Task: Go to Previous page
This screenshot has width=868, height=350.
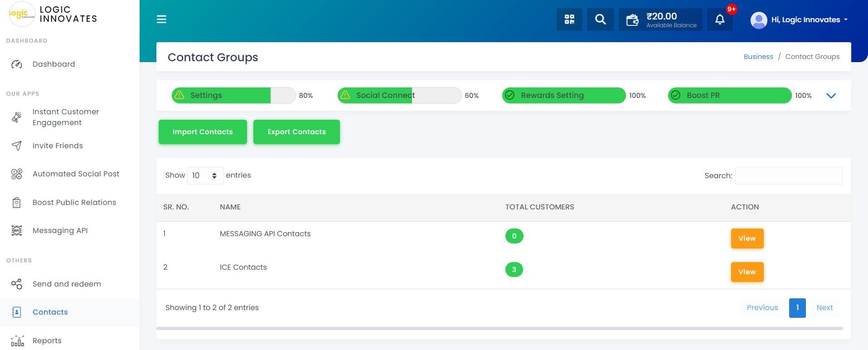Action: pyautogui.click(x=762, y=308)
